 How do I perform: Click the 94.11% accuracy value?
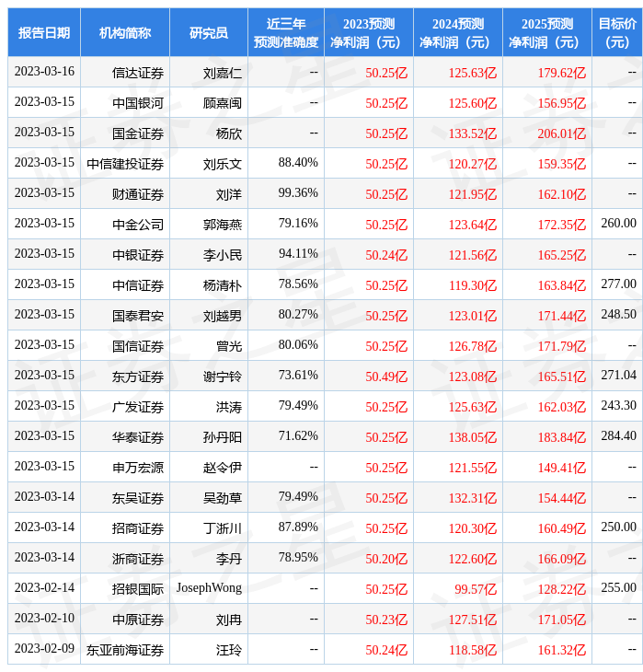tap(298, 253)
